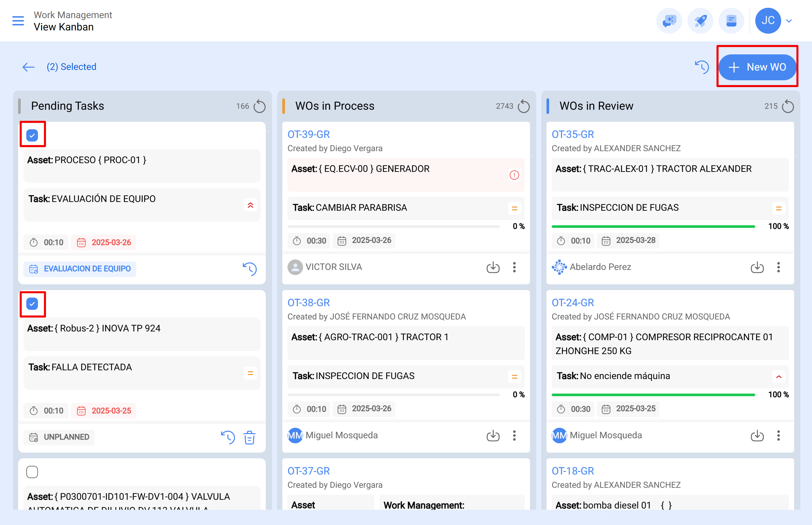Open the OT-37-GR work order link
This screenshot has height=525, width=812.
click(x=308, y=470)
